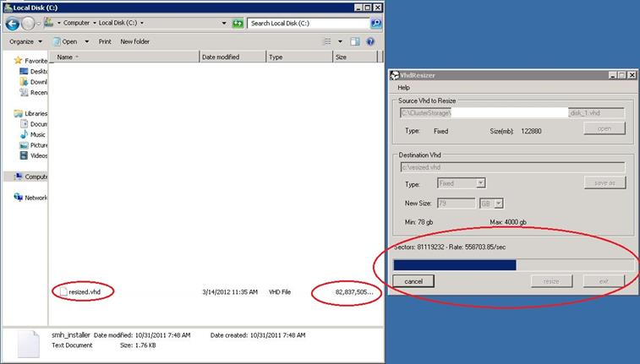Open Music library in sidebar

pyautogui.click(x=38, y=134)
